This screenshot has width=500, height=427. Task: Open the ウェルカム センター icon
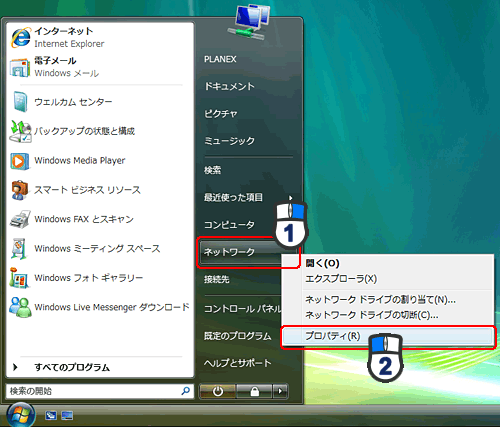tap(21, 102)
